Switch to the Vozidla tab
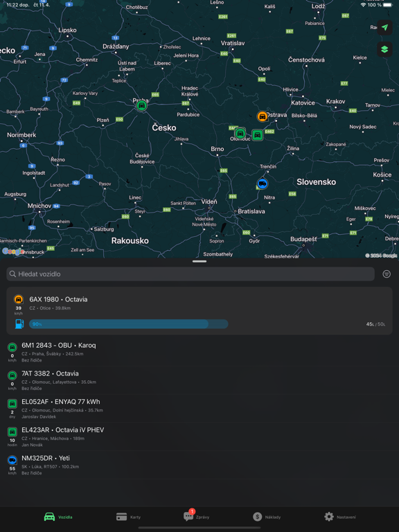 [58, 517]
